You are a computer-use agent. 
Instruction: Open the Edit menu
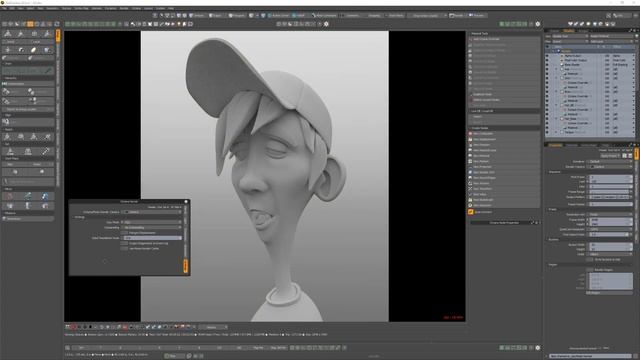tap(12, 8)
